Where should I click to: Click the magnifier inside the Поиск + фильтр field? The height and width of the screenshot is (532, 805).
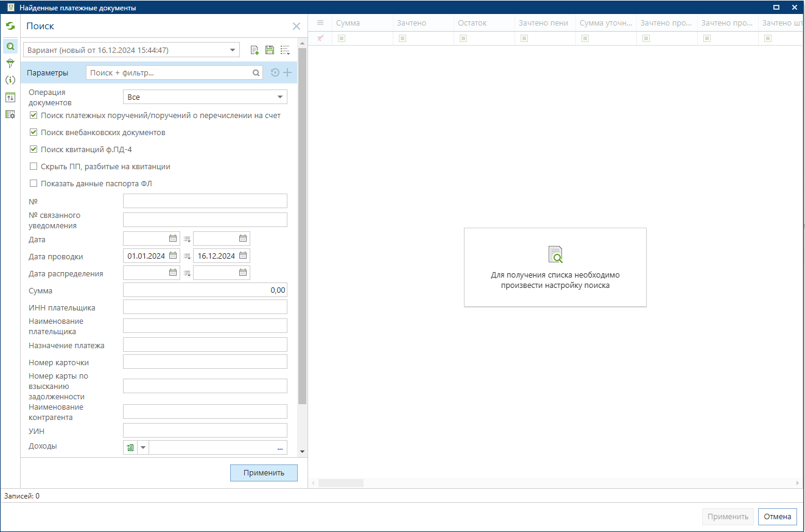[x=256, y=73]
